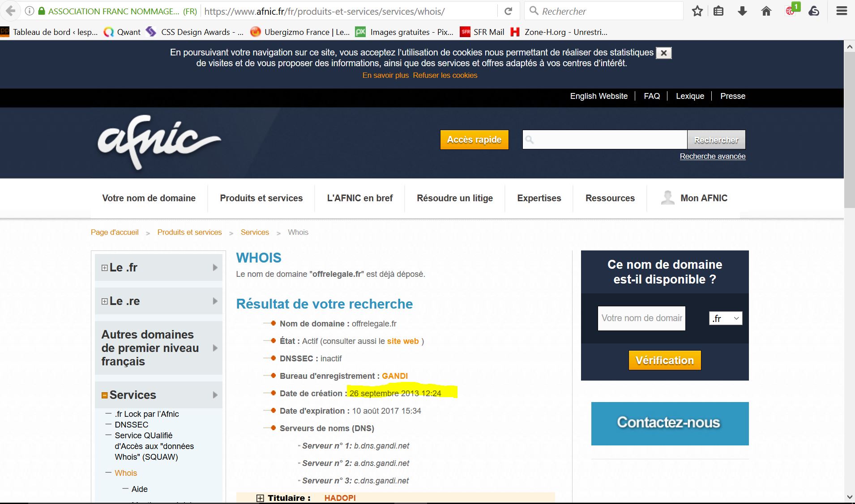This screenshot has height=504, width=855.
Task: Expand the Le .re plus icon
Action: (x=104, y=301)
